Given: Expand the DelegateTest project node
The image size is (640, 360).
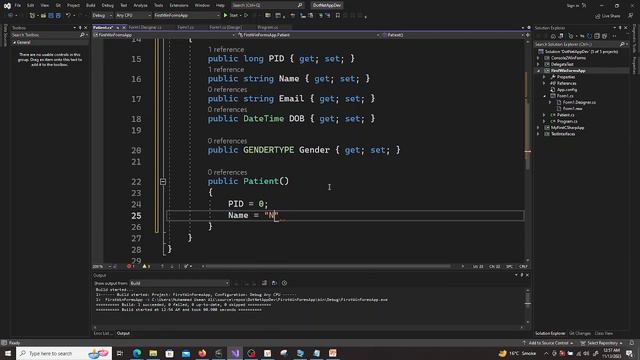Looking at the screenshot, I should click(538, 64).
